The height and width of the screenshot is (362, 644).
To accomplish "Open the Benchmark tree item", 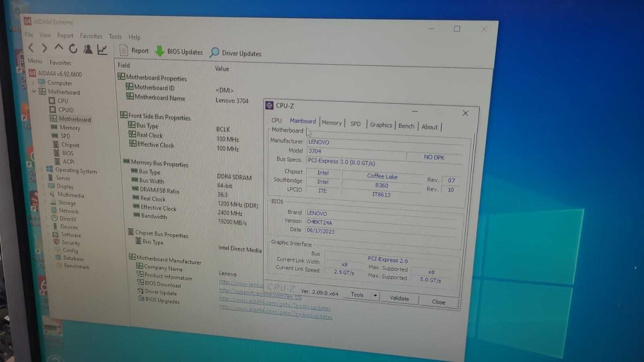I will 72,266.
